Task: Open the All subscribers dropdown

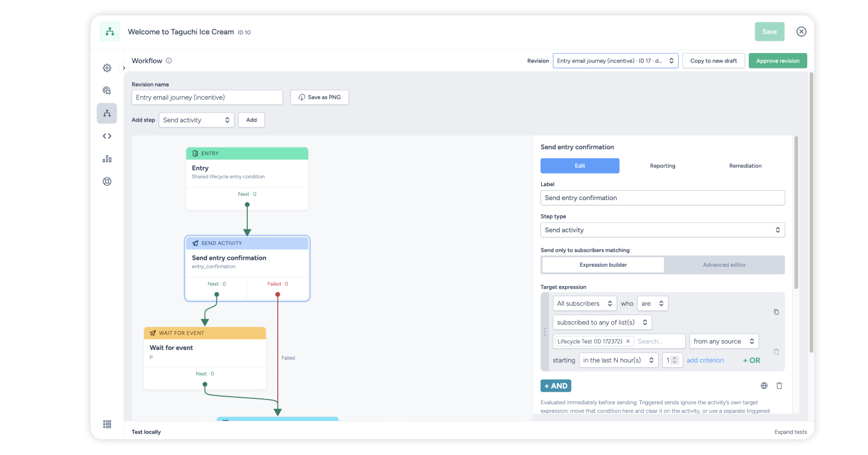Action: click(x=585, y=303)
